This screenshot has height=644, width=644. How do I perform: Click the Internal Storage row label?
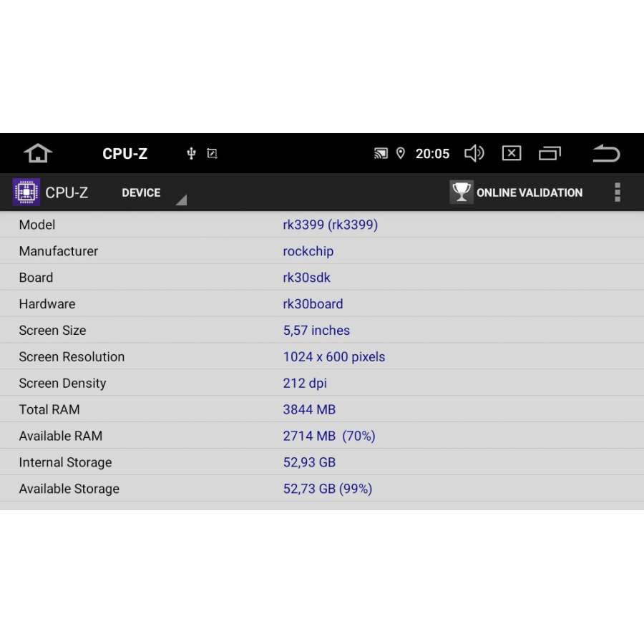click(65, 462)
